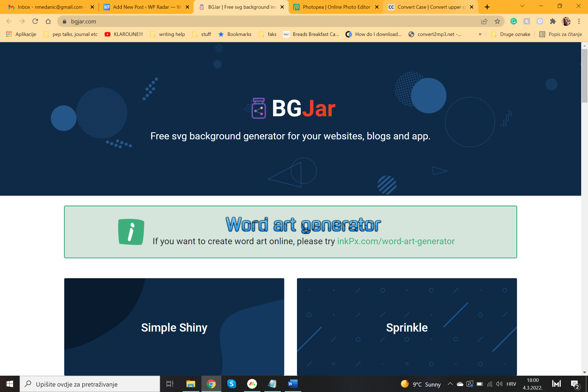Open Skype from the taskbar

(x=232, y=384)
